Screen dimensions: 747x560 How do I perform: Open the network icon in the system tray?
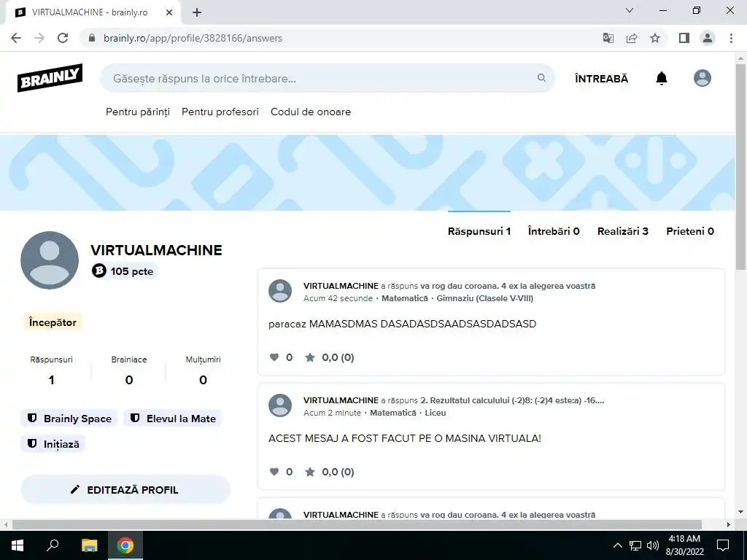(635, 545)
